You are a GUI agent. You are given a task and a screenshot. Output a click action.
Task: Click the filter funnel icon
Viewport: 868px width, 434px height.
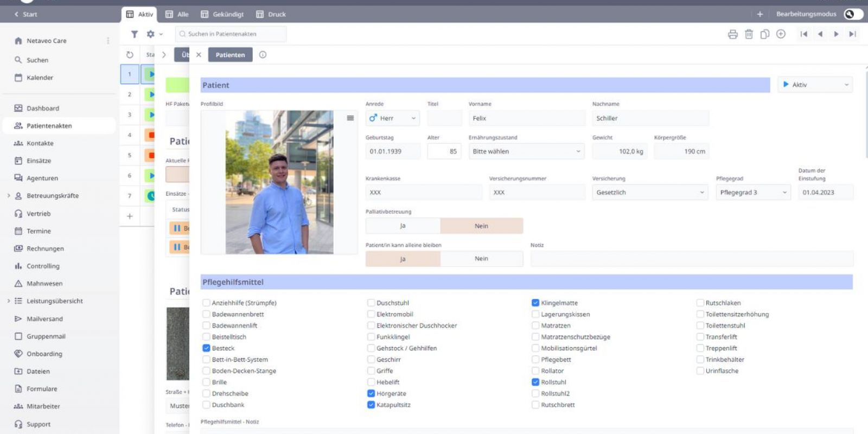135,34
